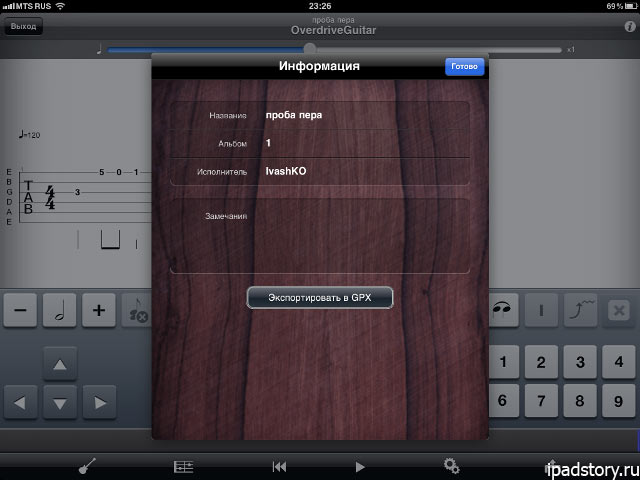Image resolution: width=640 pixels, height=480 pixels.
Task: Tap number key 9
Action: tap(619, 400)
